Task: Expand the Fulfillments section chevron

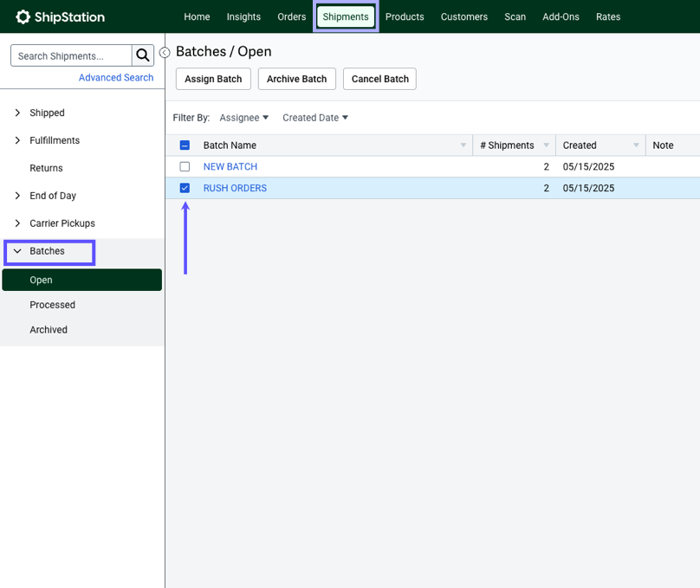Action: [17, 140]
